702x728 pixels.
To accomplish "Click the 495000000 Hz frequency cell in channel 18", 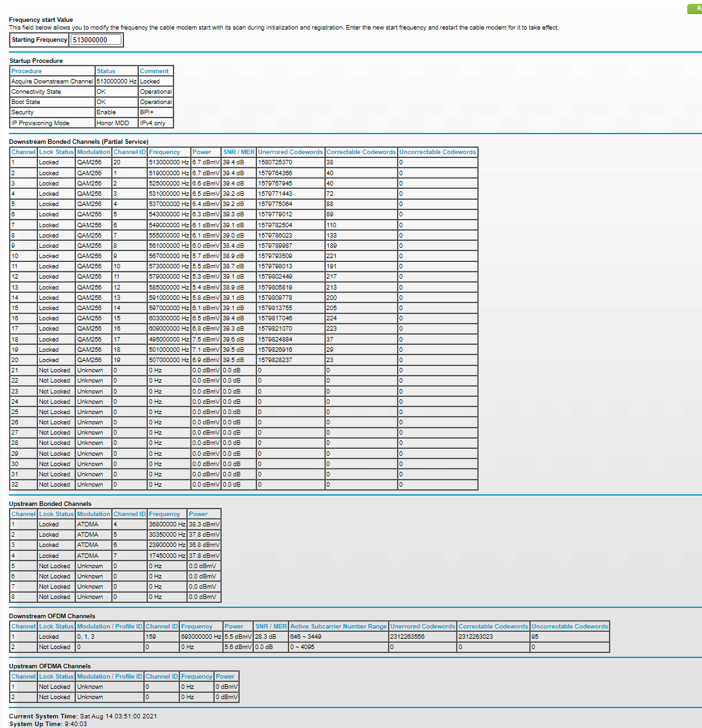I will pyautogui.click(x=169, y=340).
